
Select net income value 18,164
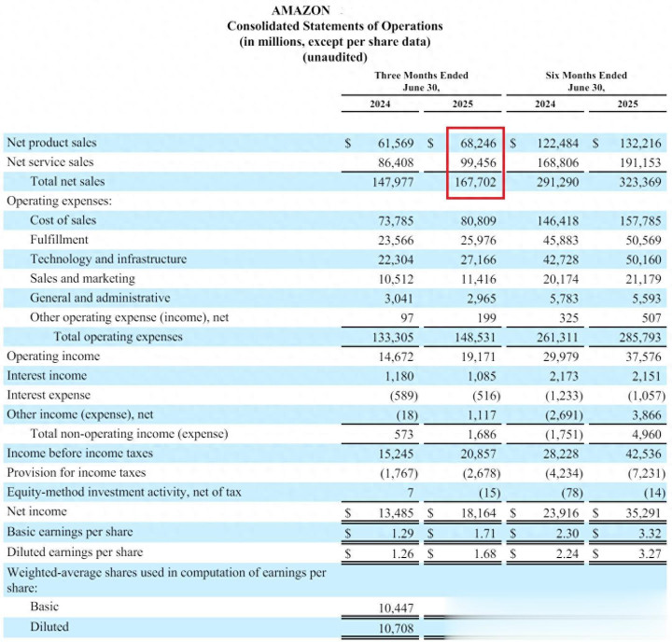coord(478,513)
